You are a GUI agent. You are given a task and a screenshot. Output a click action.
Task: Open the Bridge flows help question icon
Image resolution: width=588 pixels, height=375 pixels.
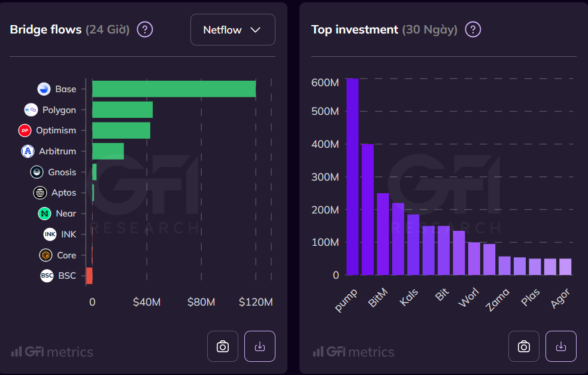click(145, 29)
